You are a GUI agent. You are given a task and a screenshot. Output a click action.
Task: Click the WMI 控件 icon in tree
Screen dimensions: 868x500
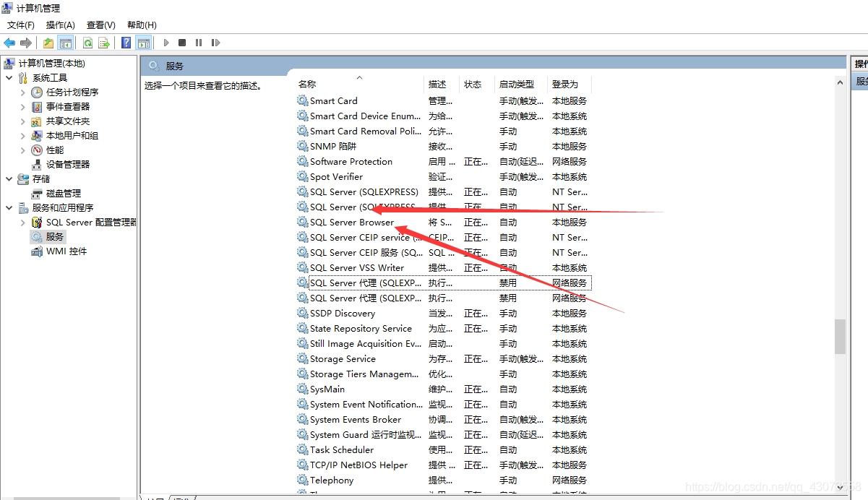(37, 251)
